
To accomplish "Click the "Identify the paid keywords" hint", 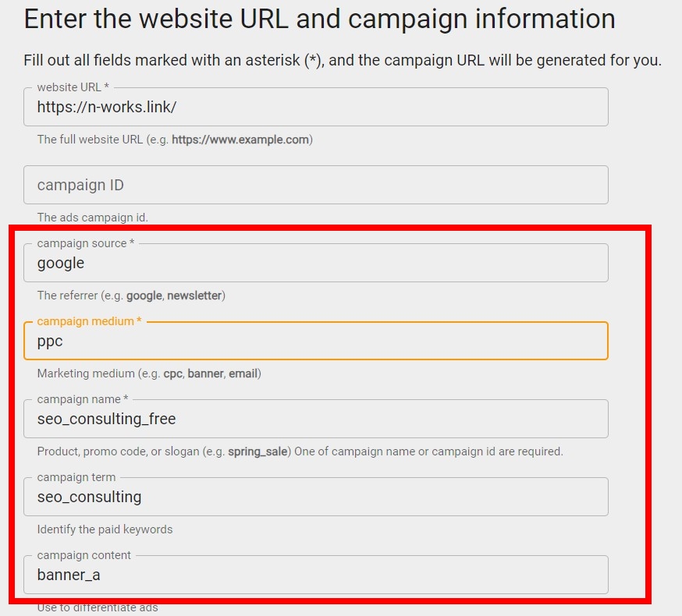I will 105,529.
